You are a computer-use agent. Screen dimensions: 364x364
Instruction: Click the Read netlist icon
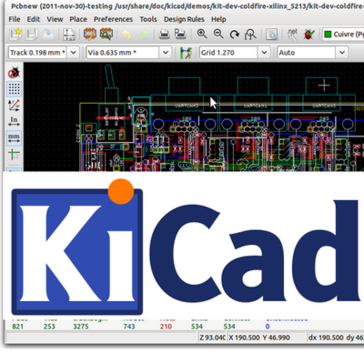point(292,34)
